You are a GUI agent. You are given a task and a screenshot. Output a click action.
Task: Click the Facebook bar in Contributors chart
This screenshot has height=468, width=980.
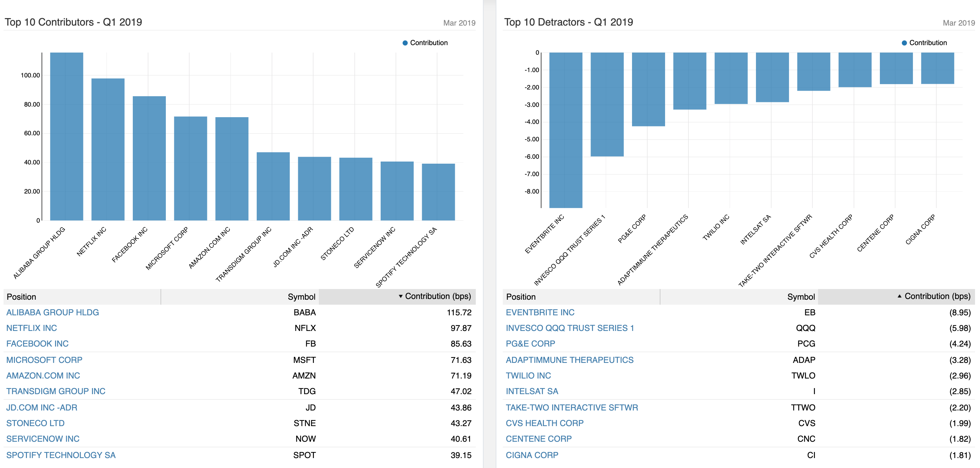149,158
